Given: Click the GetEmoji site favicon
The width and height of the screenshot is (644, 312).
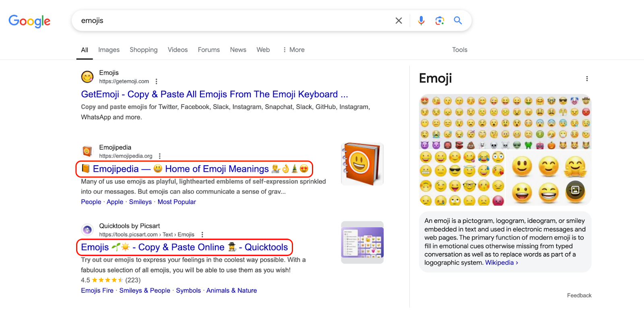Looking at the screenshot, I should click(x=87, y=77).
